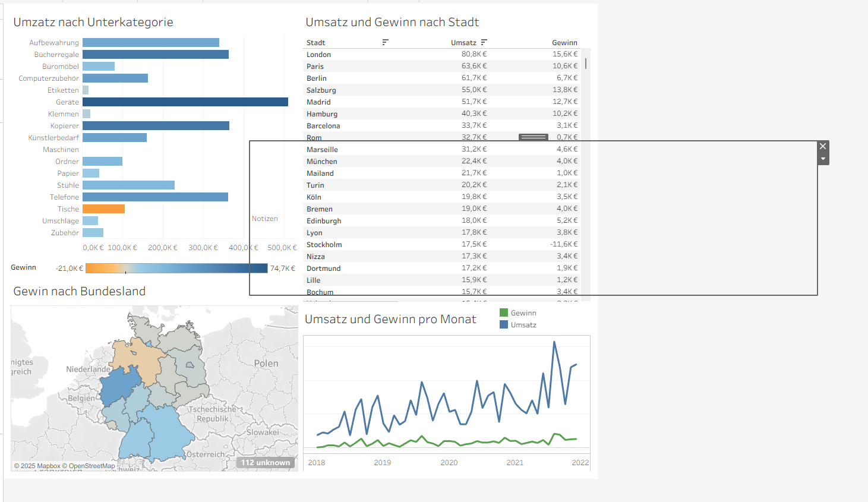Click the sort icon beside Stadt header

(x=385, y=42)
